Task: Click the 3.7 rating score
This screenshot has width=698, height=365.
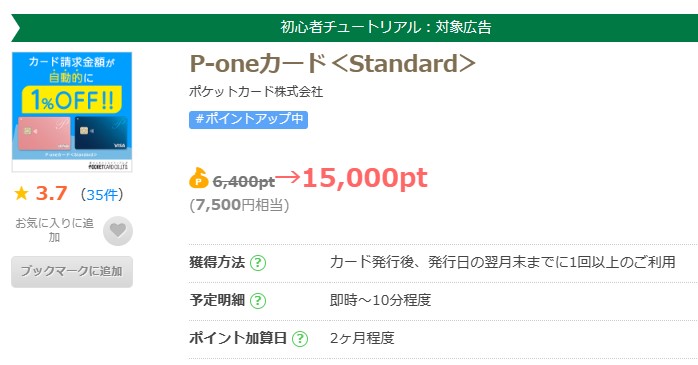Action: point(51,194)
